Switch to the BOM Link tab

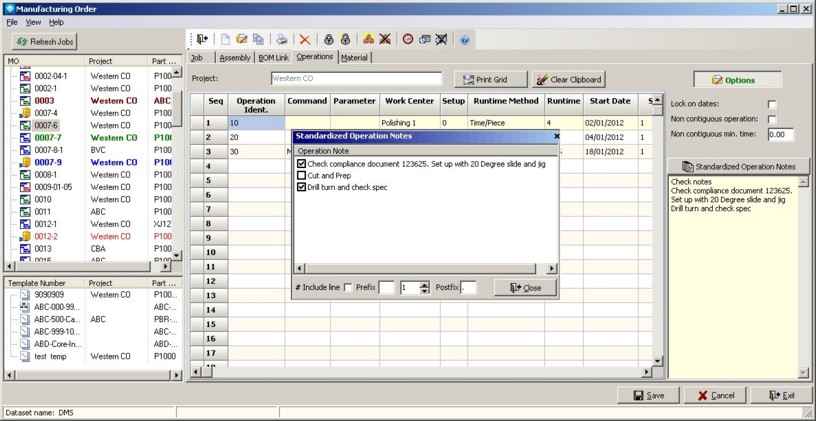[273, 58]
